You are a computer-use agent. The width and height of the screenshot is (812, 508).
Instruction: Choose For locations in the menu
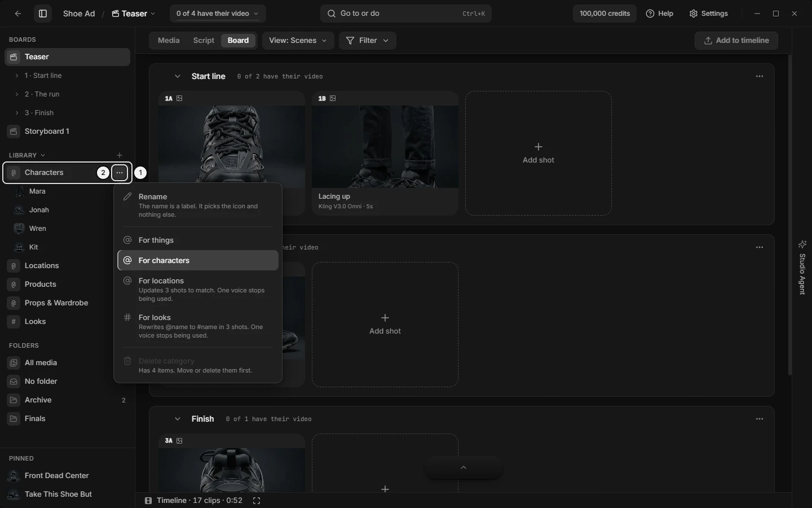198,290
